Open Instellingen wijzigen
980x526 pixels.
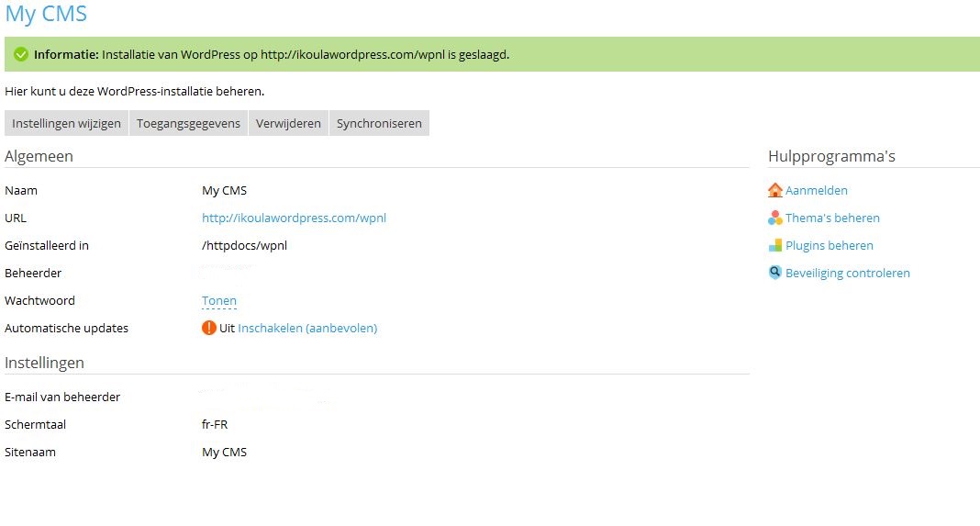point(66,123)
